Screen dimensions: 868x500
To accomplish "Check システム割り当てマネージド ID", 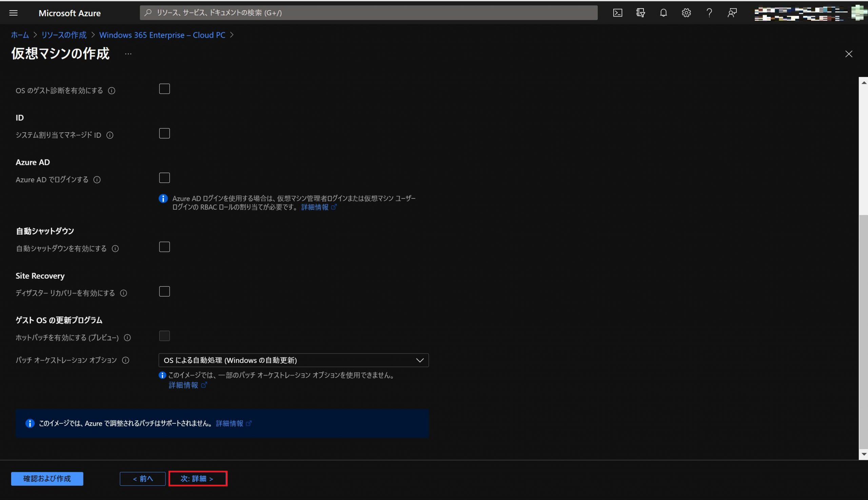I will [x=164, y=133].
